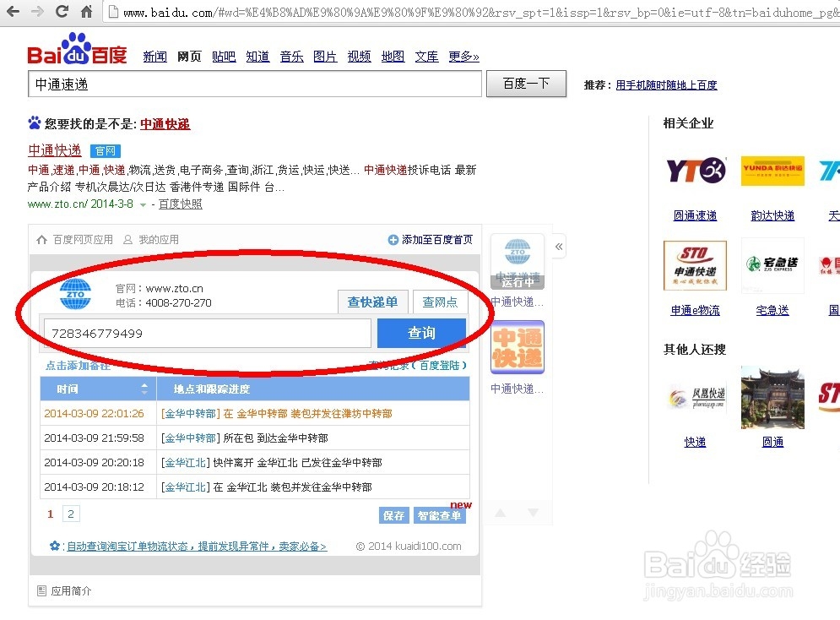Click the downward triangle below the app list
The width and height of the screenshot is (840, 620).
(x=533, y=513)
